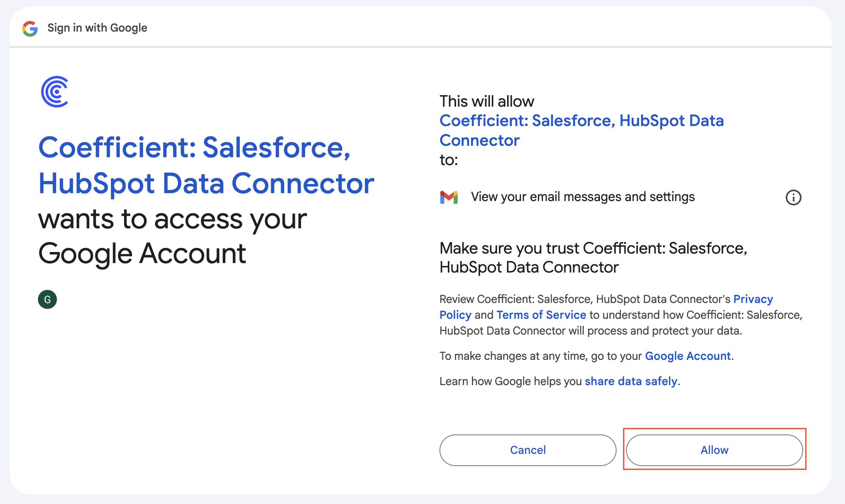The image size is (845, 504).
Task: Click the Google G logo in header
Action: tap(30, 28)
